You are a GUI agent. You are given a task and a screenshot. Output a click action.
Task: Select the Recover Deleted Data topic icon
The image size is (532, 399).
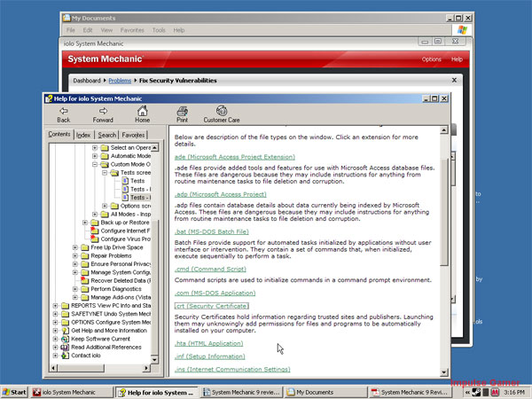(x=84, y=280)
